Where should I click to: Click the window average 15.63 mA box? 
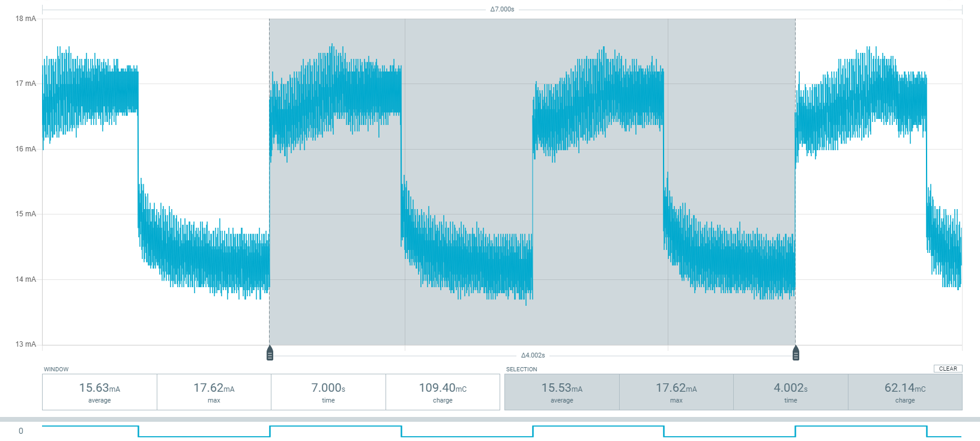pyautogui.click(x=100, y=392)
